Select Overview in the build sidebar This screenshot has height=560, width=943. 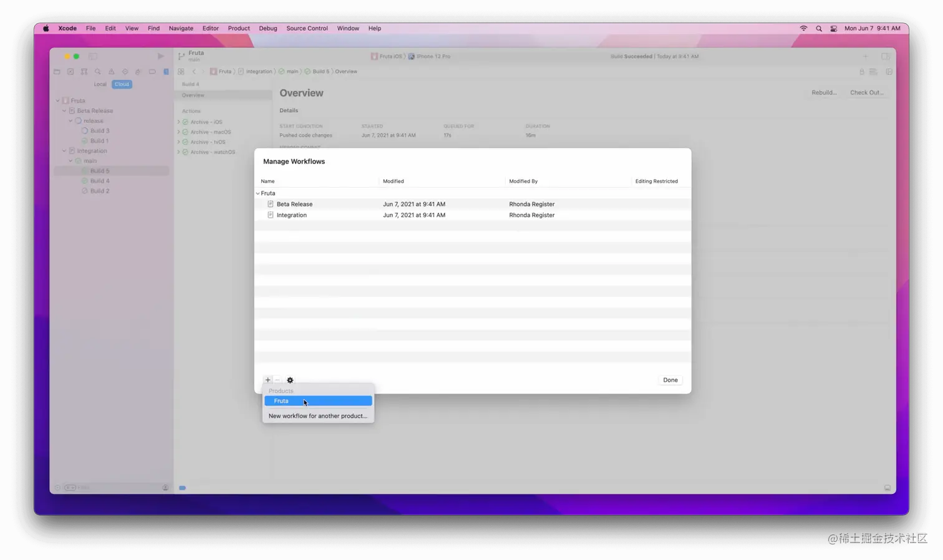point(223,95)
